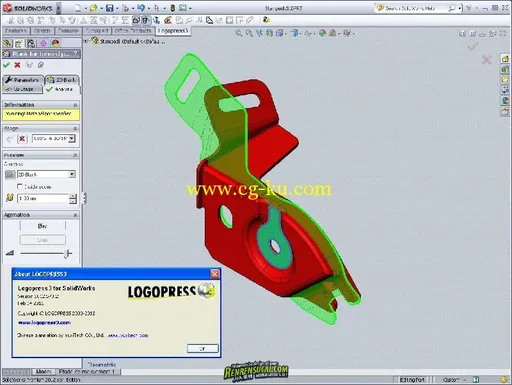This screenshot has height=385, width=512.
Task: Open the DisplayManager colored sphere icon
Action: [x=55, y=43]
